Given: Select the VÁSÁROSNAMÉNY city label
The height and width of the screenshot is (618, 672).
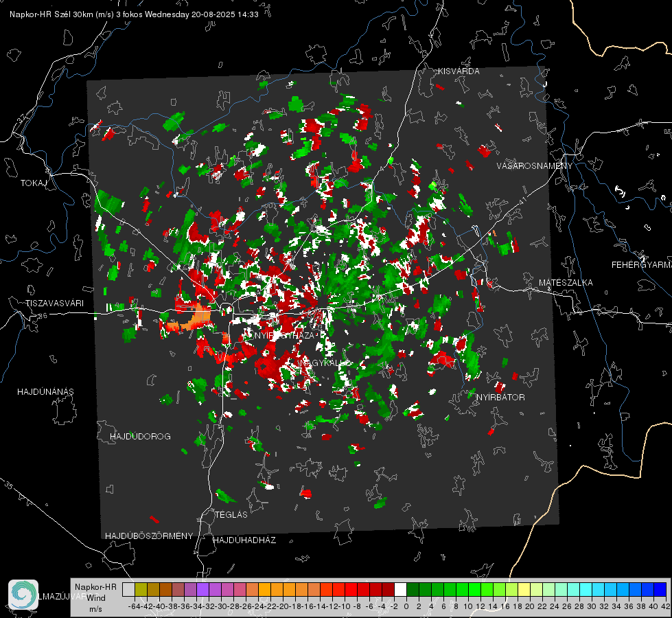Looking at the screenshot, I should [x=535, y=165].
